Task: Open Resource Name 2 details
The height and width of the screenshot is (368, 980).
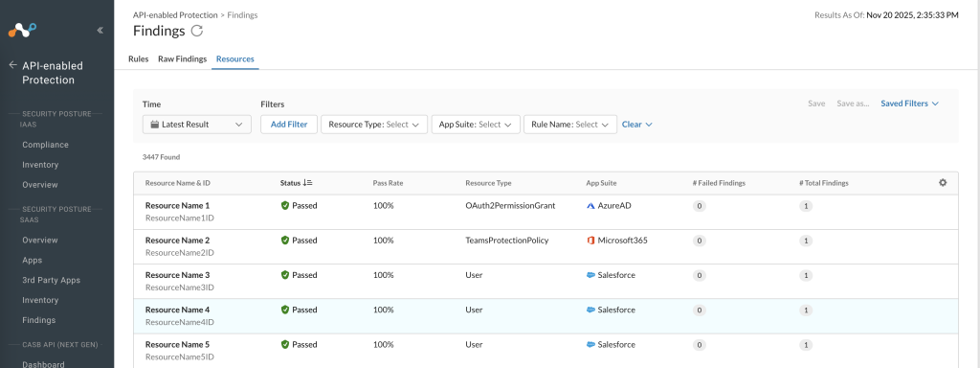Action: pos(177,241)
